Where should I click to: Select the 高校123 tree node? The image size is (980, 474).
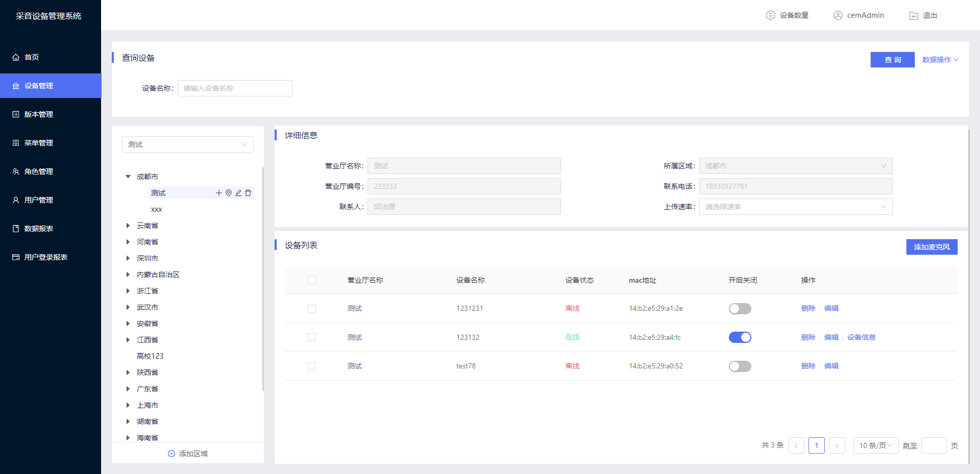(x=150, y=356)
